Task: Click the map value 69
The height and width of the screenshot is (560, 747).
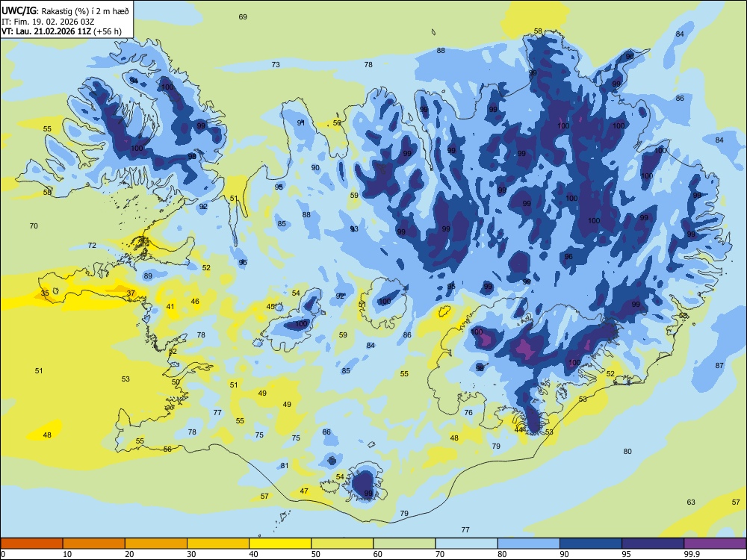Action: point(243,17)
